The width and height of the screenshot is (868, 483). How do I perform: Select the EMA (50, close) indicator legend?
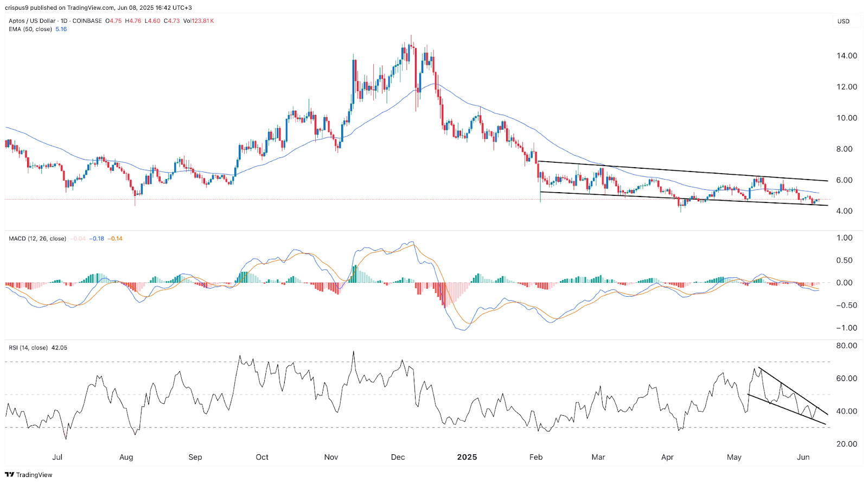tap(30, 29)
